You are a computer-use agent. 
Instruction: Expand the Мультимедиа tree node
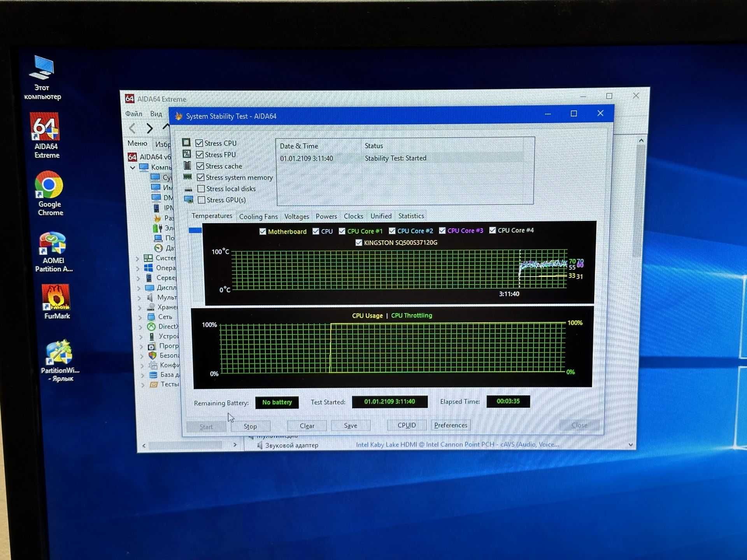[139, 298]
